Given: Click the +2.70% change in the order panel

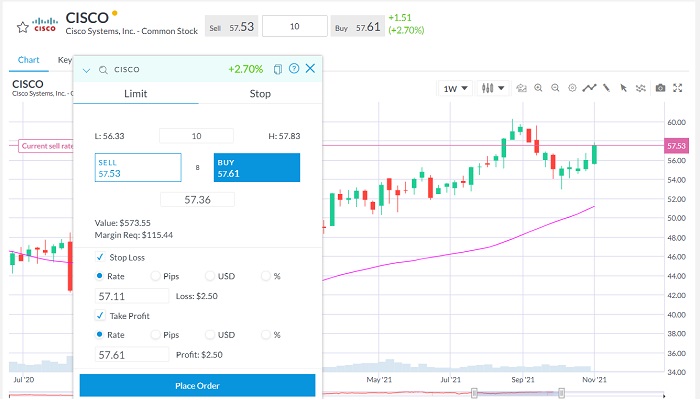Looking at the screenshot, I should (x=246, y=69).
